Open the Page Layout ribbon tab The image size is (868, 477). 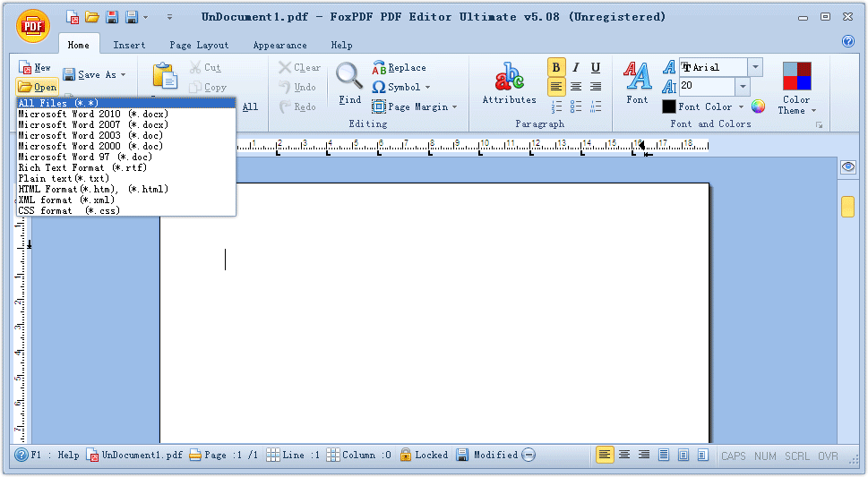point(199,46)
